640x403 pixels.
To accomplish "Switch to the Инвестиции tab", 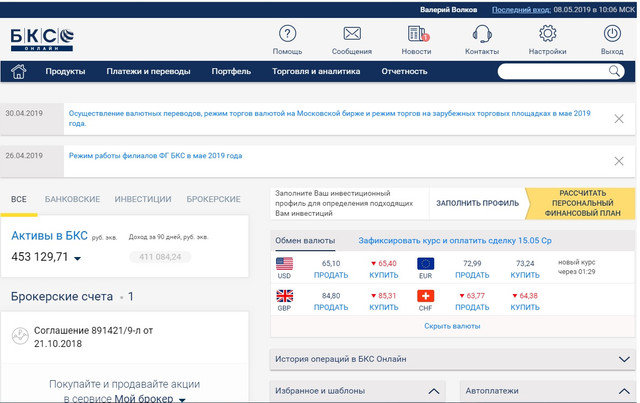I will click(x=143, y=199).
